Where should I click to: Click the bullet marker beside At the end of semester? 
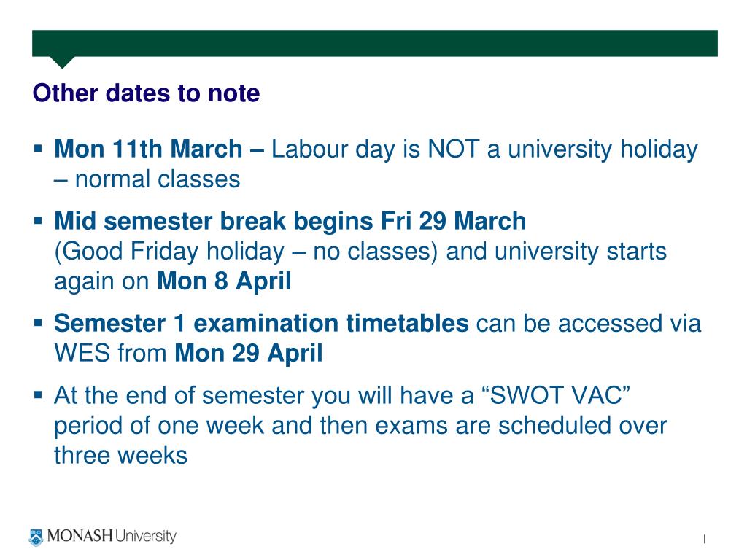click(38, 394)
